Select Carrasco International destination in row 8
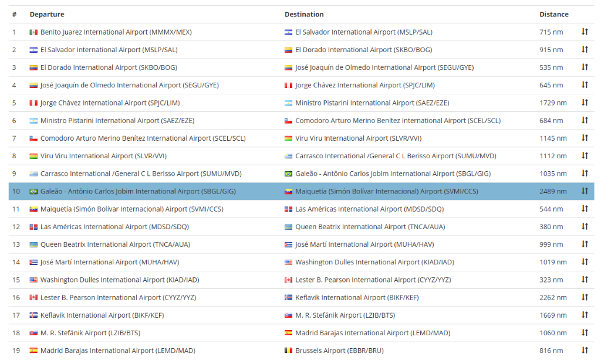 tap(396, 156)
